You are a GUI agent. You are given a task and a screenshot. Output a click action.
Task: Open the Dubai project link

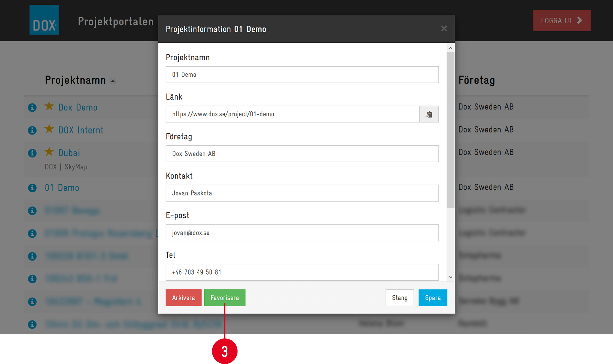tap(69, 153)
